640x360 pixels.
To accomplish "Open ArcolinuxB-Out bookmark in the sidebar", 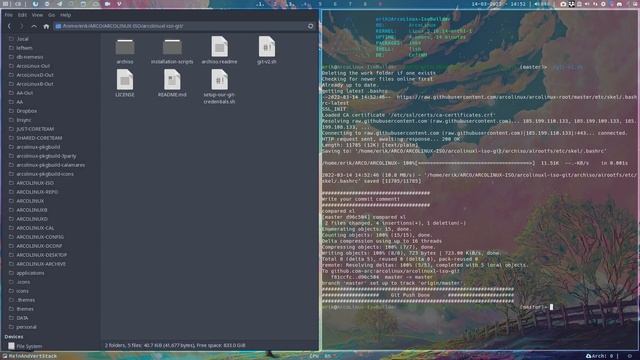I will coord(35,84).
